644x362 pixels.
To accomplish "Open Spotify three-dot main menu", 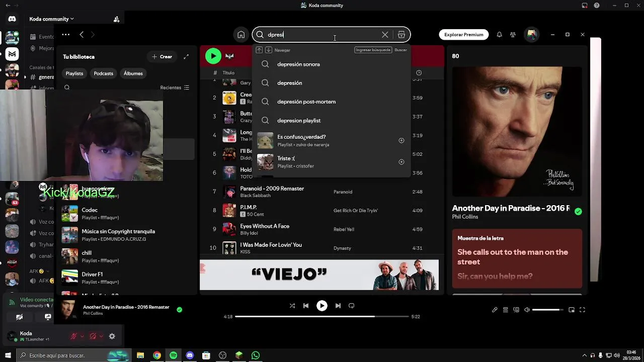I will click(65, 35).
